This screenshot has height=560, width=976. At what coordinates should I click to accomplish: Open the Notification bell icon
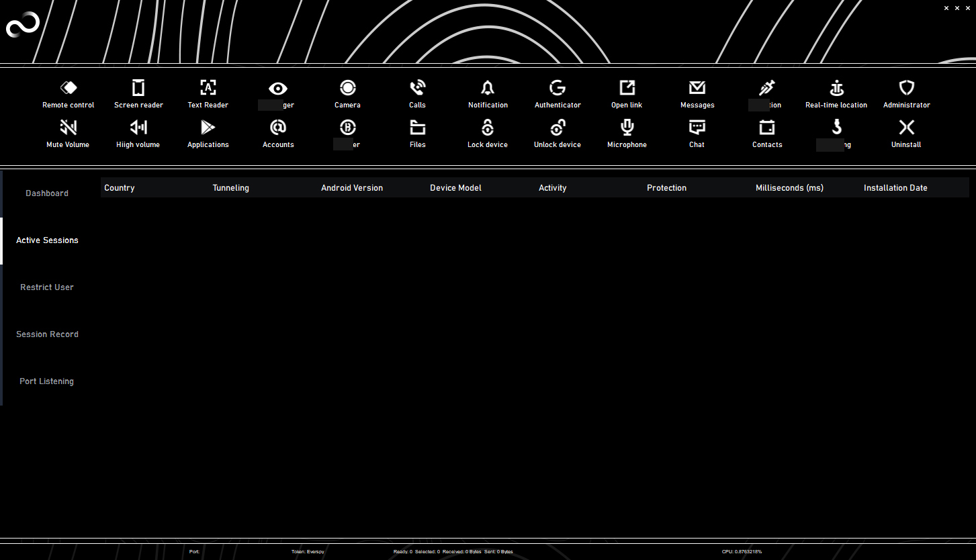pyautogui.click(x=488, y=88)
